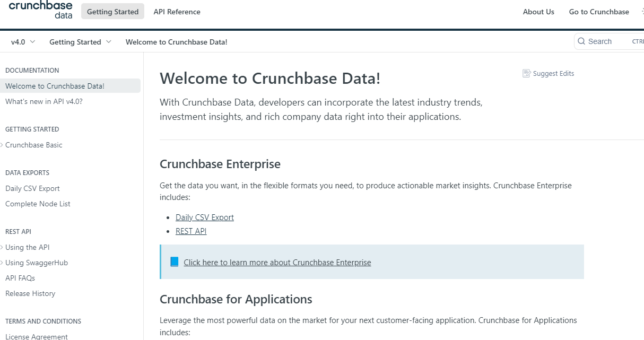Expand the Using the API section

(2, 248)
